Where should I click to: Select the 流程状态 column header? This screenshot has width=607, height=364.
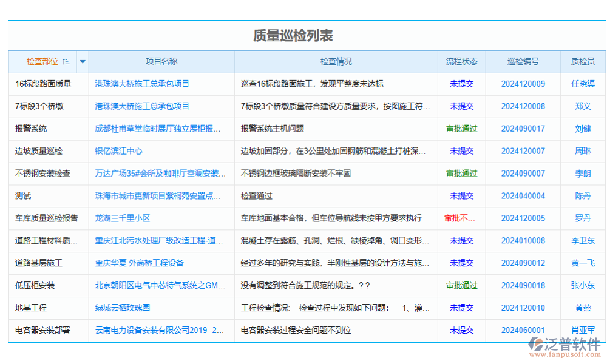[x=460, y=61]
